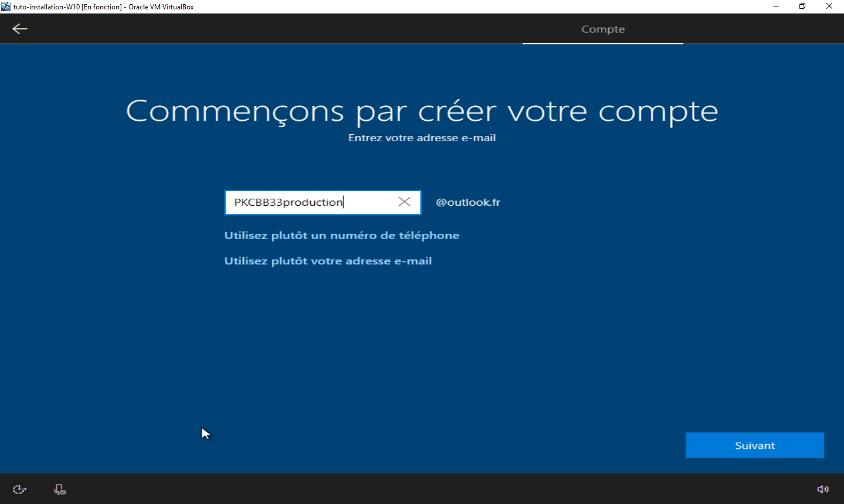Click the Entrez votre adresse e-mail subtitle
The height and width of the screenshot is (504, 844).
pyautogui.click(x=422, y=138)
